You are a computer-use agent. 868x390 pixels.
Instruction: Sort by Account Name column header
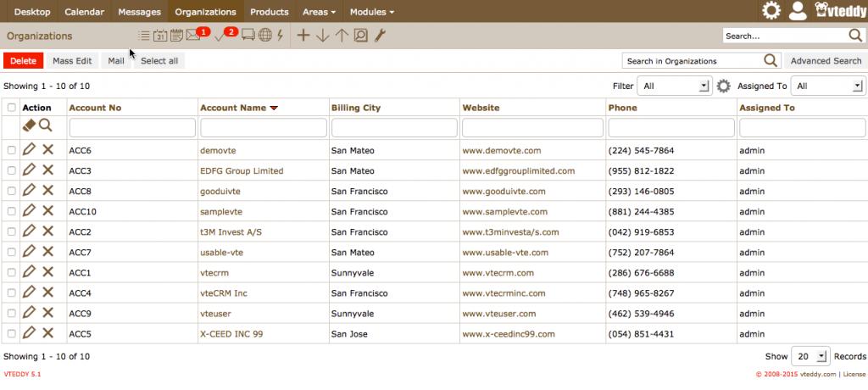pyautogui.click(x=233, y=108)
